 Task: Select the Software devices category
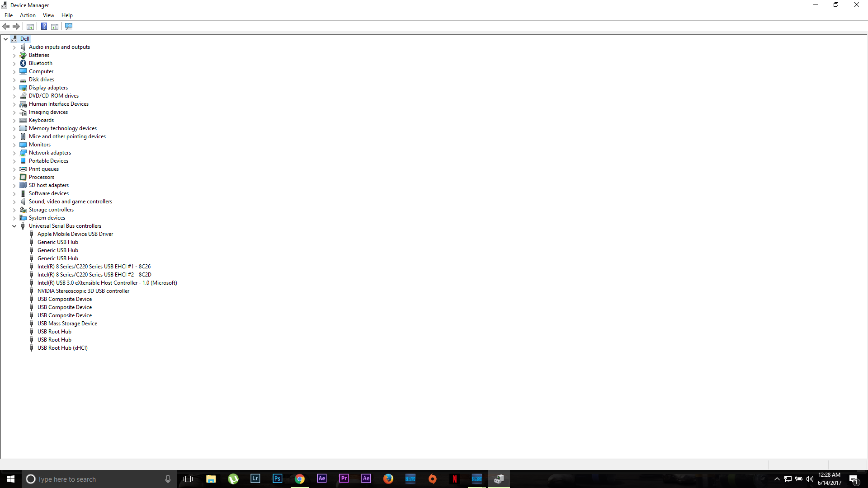49,193
